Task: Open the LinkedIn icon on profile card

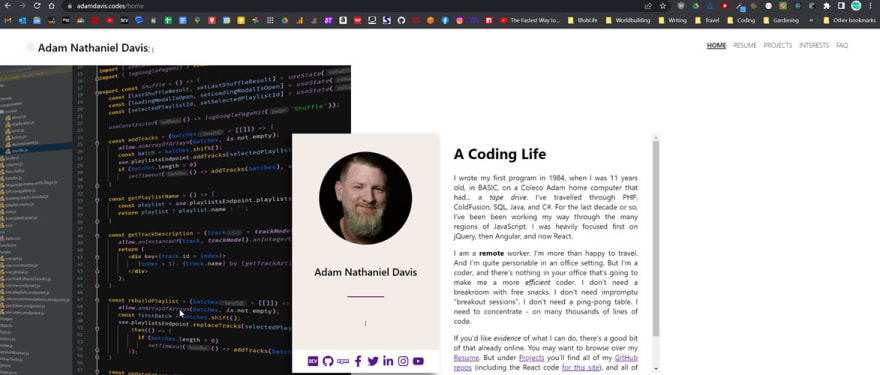Action: point(388,361)
